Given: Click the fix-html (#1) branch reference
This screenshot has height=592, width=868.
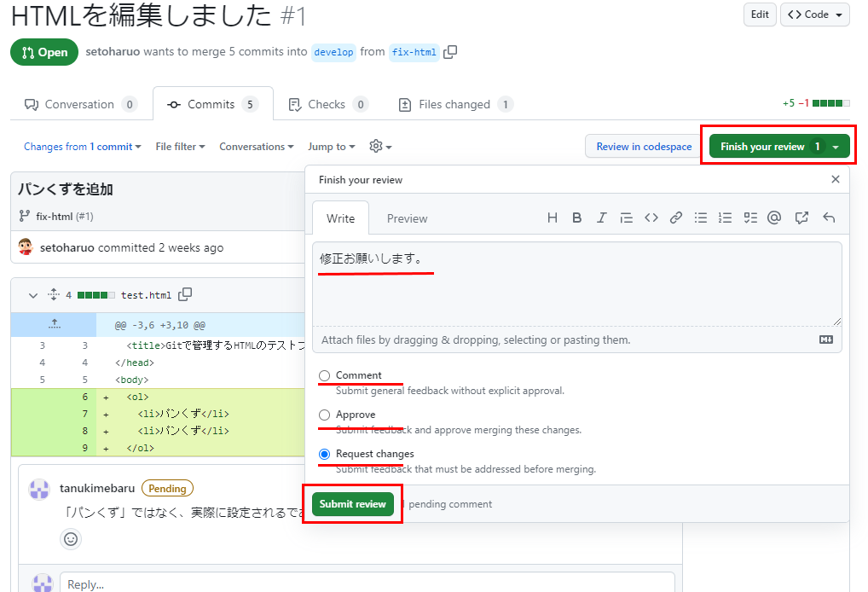Looking at the screenshot, I should [64, 217].
